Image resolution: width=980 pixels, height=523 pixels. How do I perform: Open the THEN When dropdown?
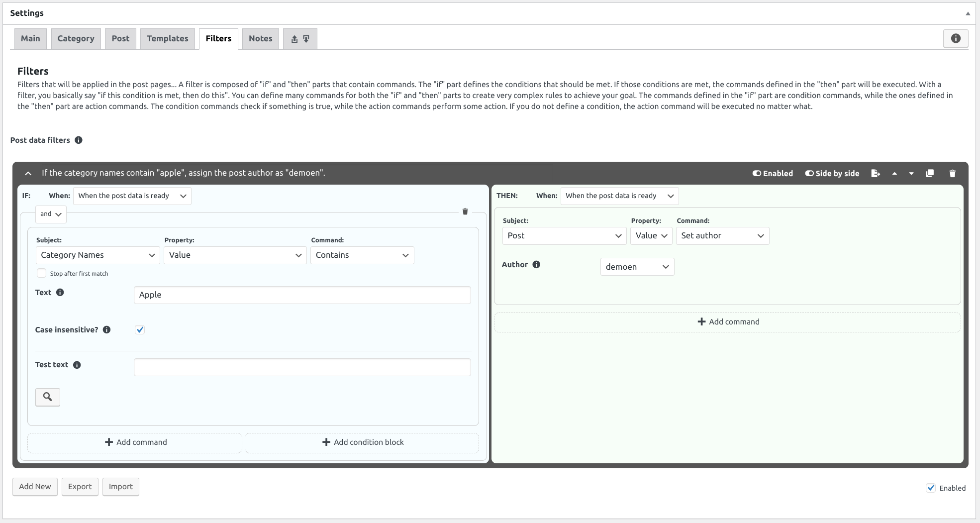(x=619, y=196)
